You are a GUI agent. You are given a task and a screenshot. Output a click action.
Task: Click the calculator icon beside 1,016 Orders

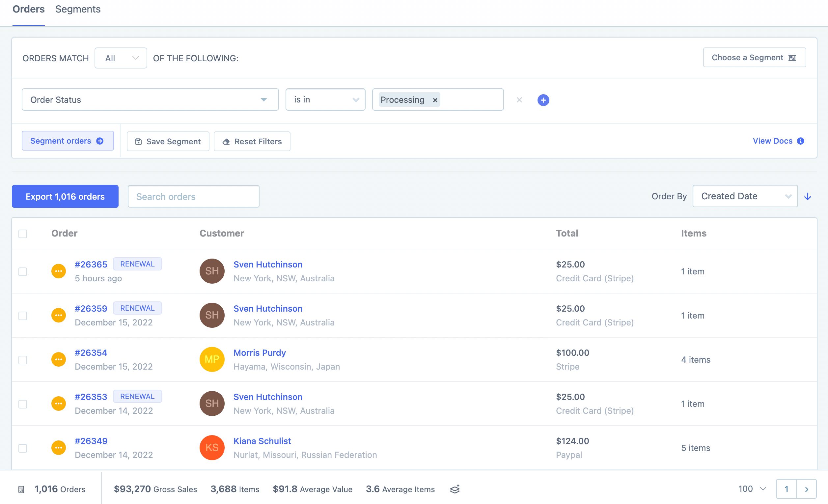point(21,490)
